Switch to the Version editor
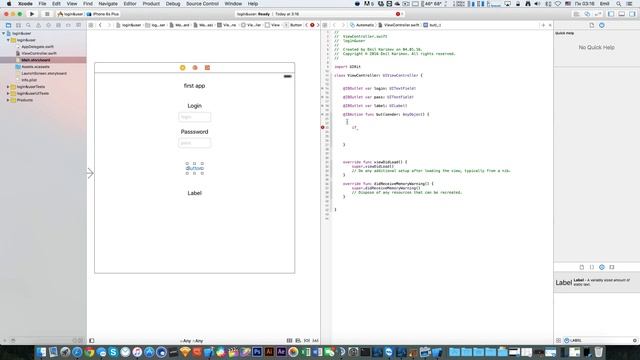Viewport: 640px width, 360px height. point(597,14)
